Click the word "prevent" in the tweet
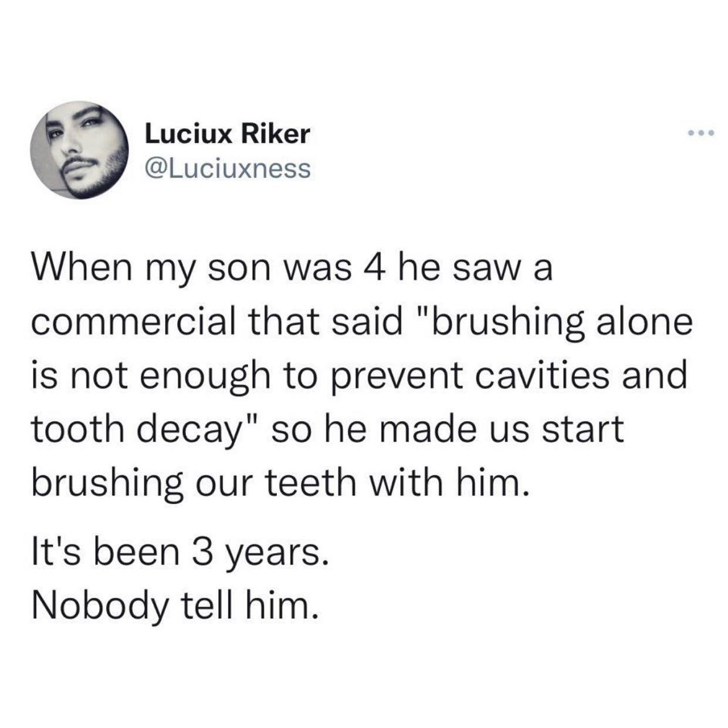Viewport: 728px width, 728px height. click(404, 377)
